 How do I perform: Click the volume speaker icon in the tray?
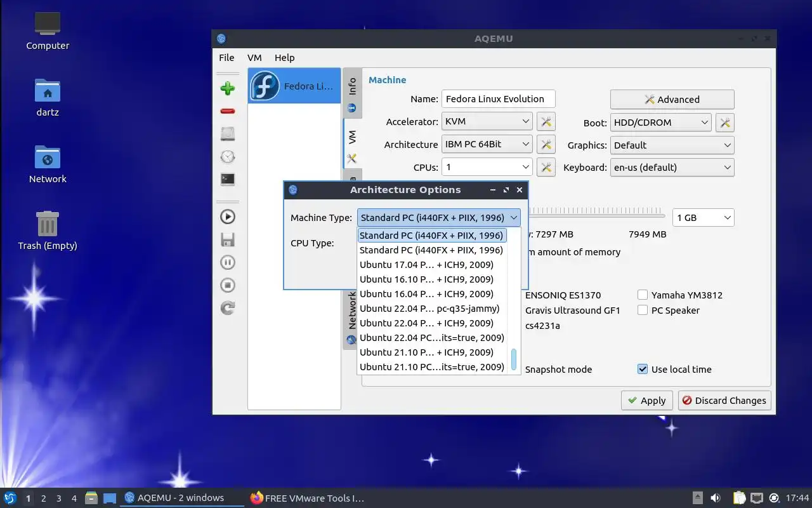[716, 498]
